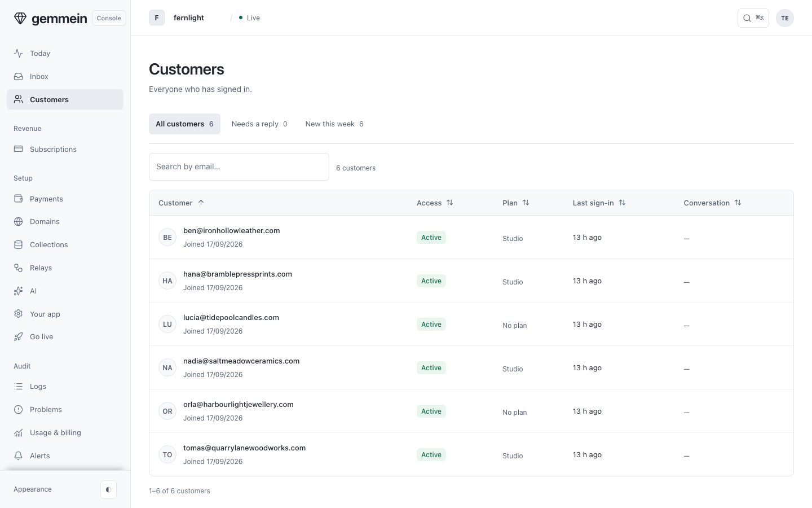This screenshot has height=508, width=812.
Task: Click the Customers people icon in sidebar
Action: point(19,99)
